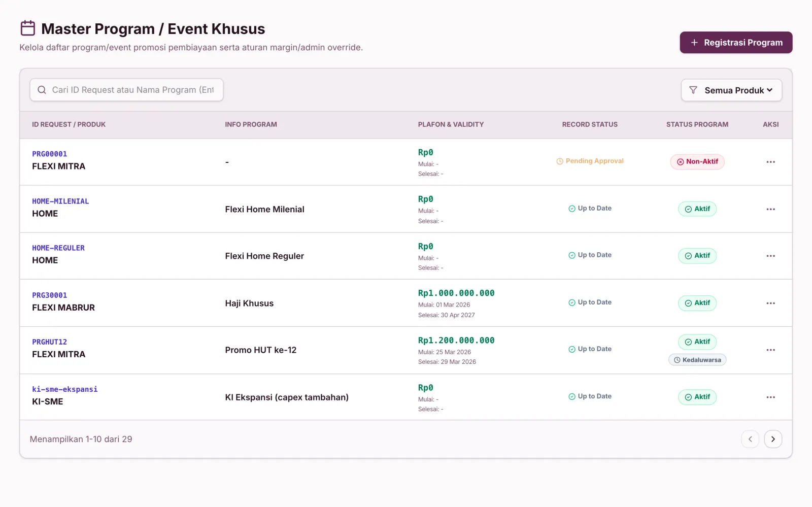Click the INFO PROGRAM column header
Viewport: 812px width, 507px height.
point(251,124)
